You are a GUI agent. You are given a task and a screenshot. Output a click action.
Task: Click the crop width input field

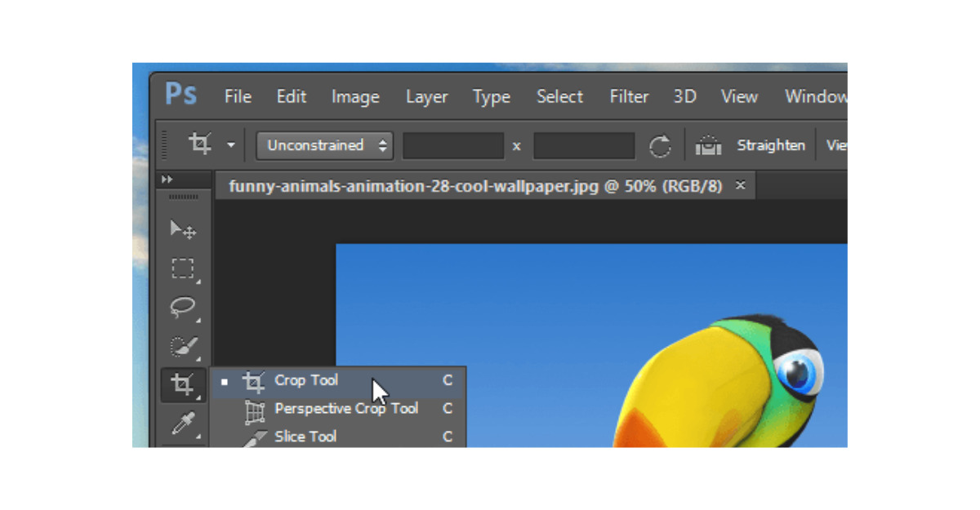click(x=453, y=146)
